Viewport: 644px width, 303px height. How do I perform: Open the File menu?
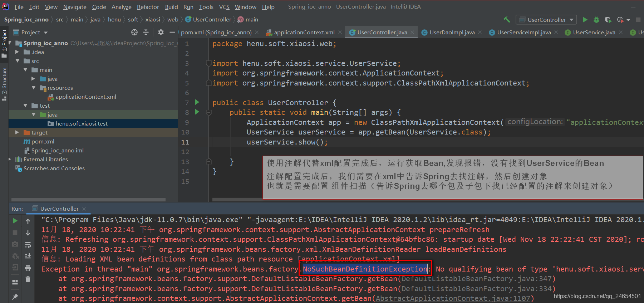(x=19, y=7)
